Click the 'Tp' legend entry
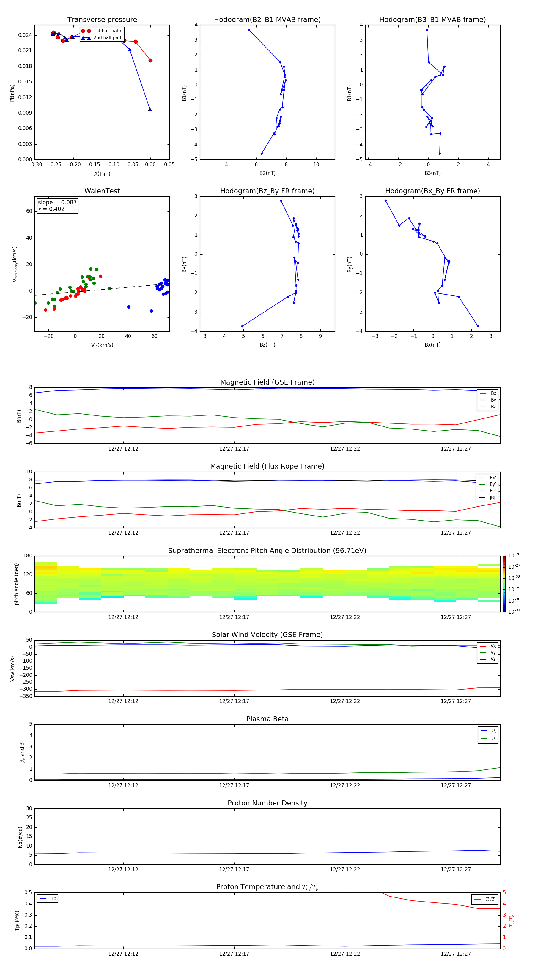Viewport: 535px width, 980px height. pos(47,899)
